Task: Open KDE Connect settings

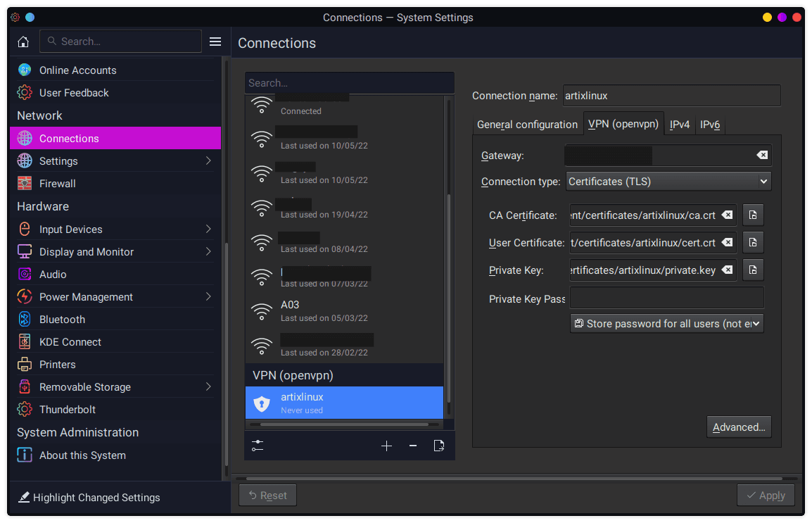Action: (x=116, y=342)
